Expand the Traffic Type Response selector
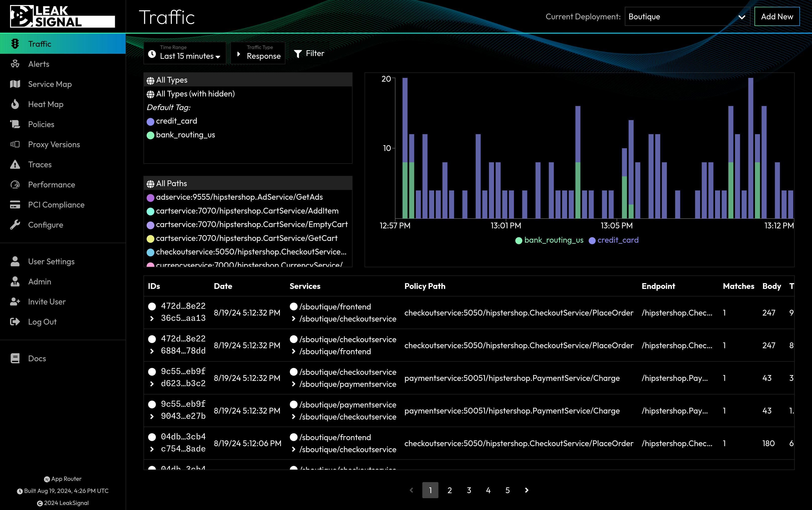The image size is (812, 510). click(258, 53)
